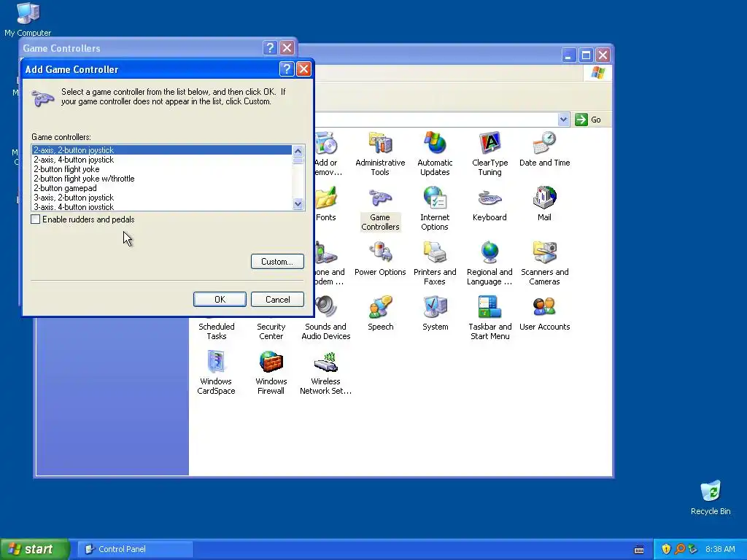This screenshot has width=747, height=560.
Task: Click the Go button in address bar
Action: (588, 120)
